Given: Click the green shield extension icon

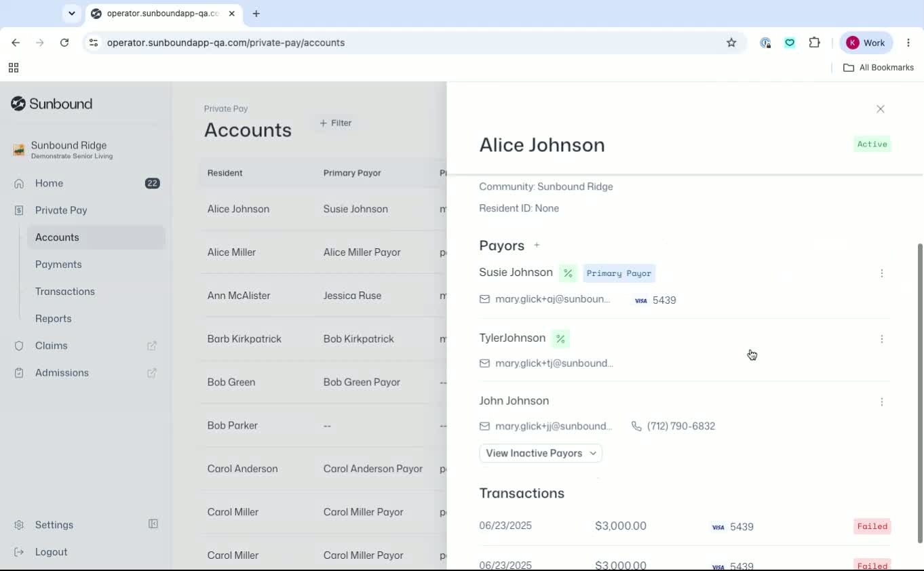Looking at the screenshot, I should pos(790,43).
